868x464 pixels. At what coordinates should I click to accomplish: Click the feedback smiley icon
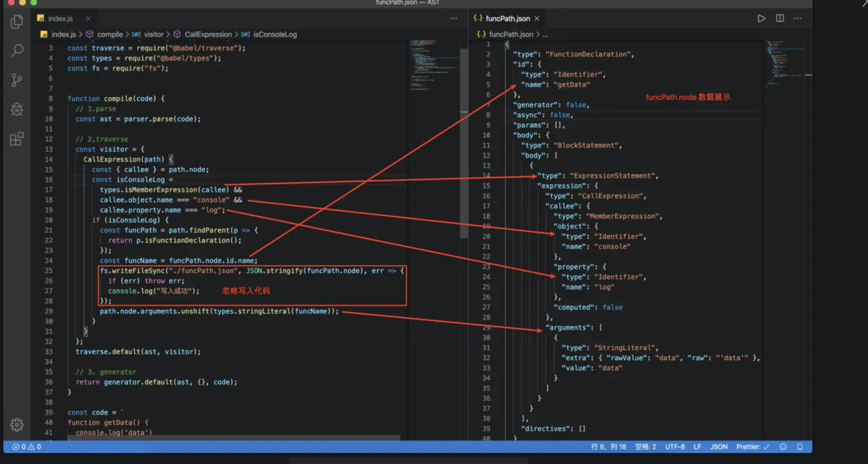(x=783, y=447)
